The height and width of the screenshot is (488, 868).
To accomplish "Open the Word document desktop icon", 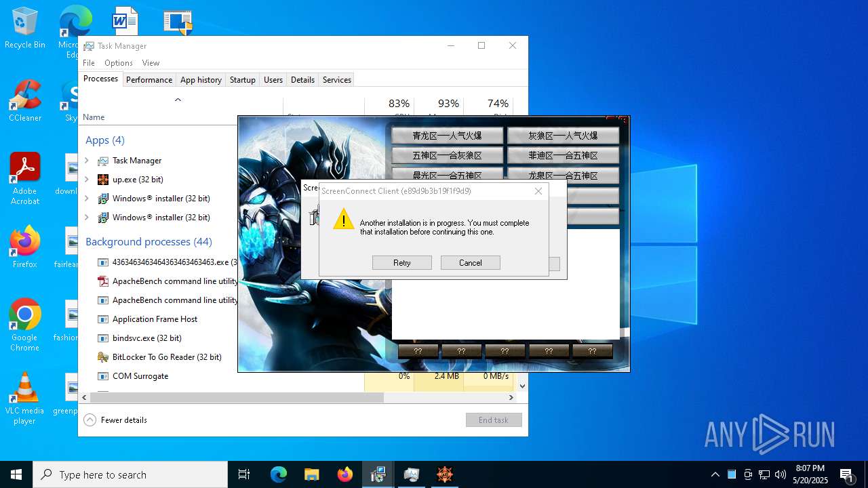I will (x=125, y=21).
